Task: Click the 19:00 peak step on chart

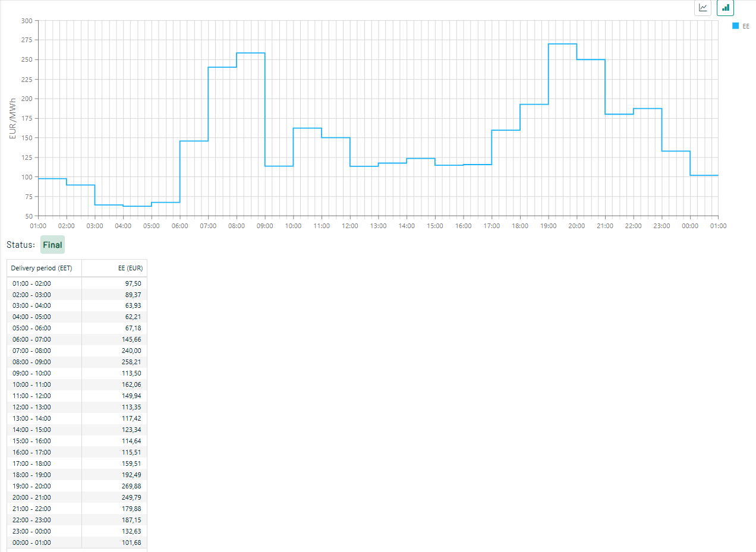Action: (562, 44)
